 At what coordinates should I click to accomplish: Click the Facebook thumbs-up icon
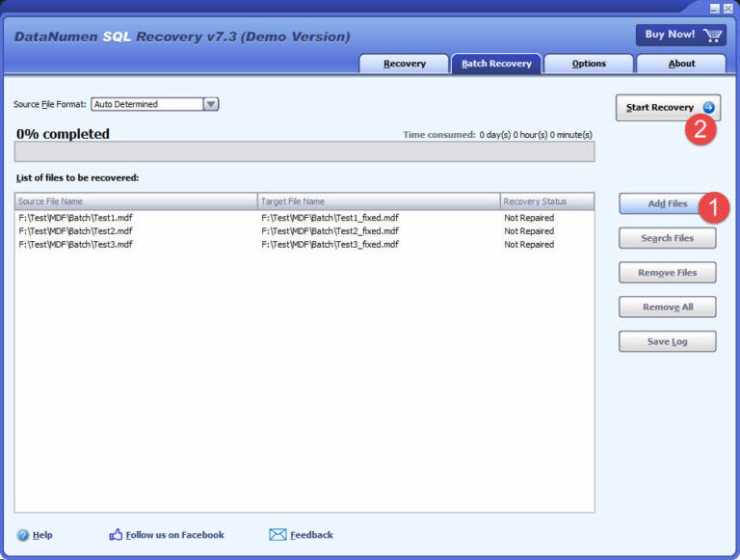click(116, 535)
